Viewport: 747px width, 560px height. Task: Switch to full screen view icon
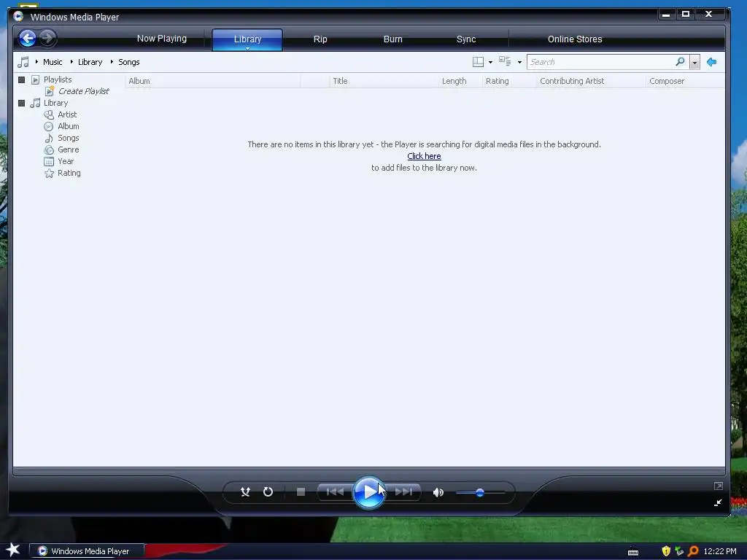pyautogui.click(x=719, y=486)
